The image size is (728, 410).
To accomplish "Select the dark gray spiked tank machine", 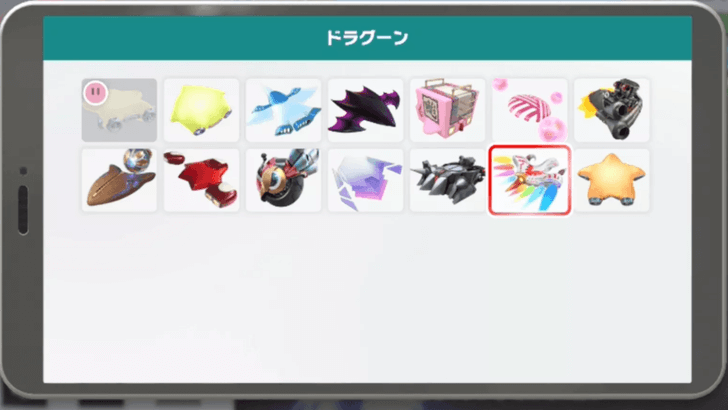I will (448, 180).
